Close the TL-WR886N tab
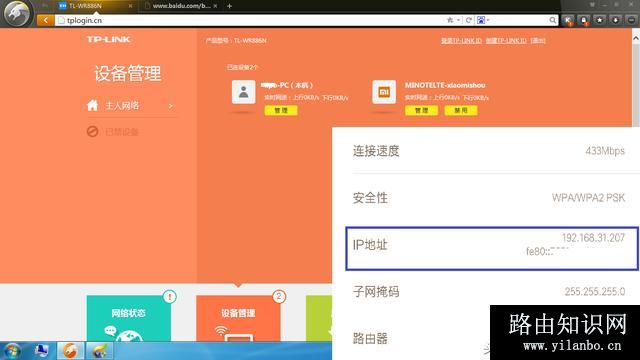This screenshot has width=640, height=360. coord(130,6)
